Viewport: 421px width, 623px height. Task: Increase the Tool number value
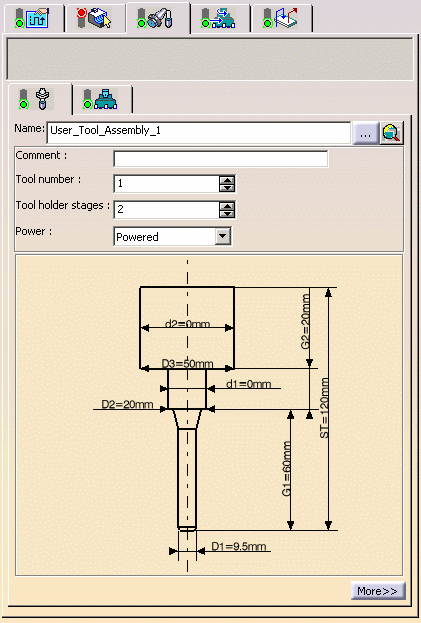click(227, 180)
